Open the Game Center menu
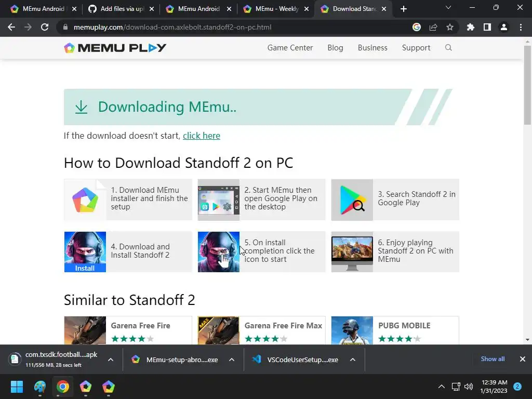Viewport: 532px width, 399px height. (290, 48)
